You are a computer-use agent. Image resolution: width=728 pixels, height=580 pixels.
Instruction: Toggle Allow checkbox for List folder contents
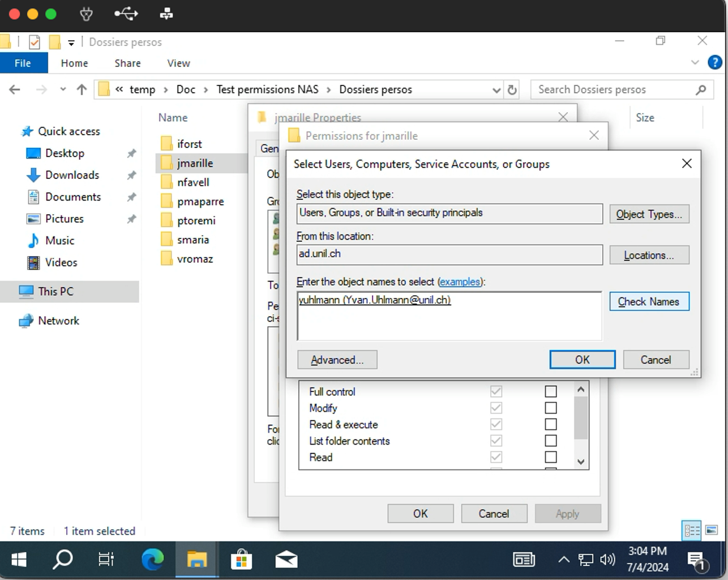click(496, 441)
